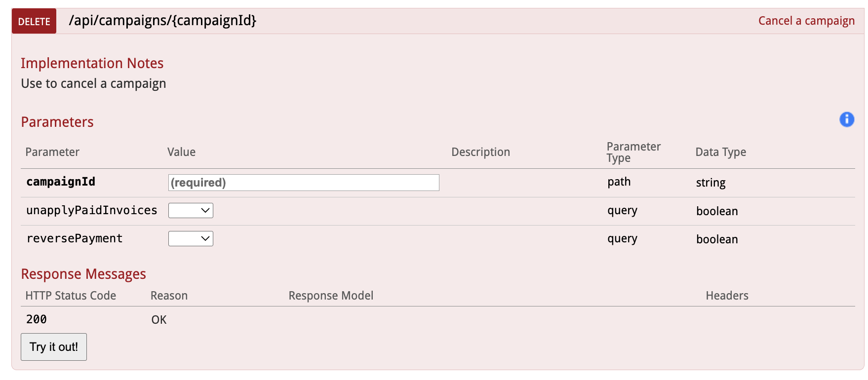Click the 200 status code
Viewport: 868px width, 380px height.
coord(37,319)
